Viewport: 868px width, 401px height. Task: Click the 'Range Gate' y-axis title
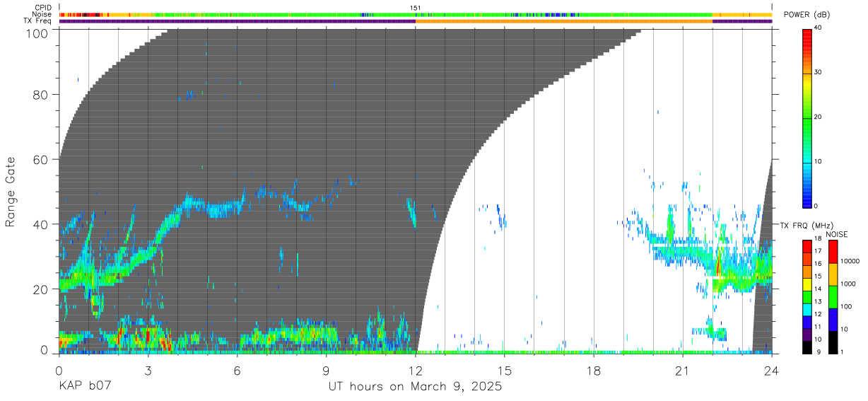[11, 192]
